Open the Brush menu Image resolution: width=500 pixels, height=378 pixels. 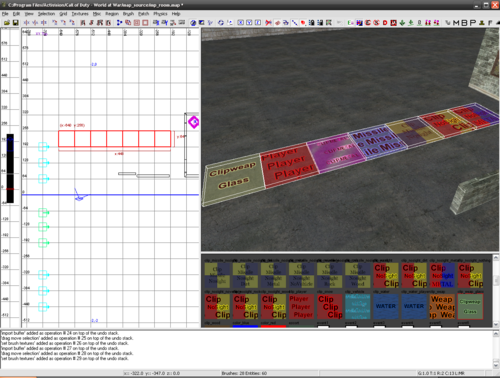click(128, 14)
